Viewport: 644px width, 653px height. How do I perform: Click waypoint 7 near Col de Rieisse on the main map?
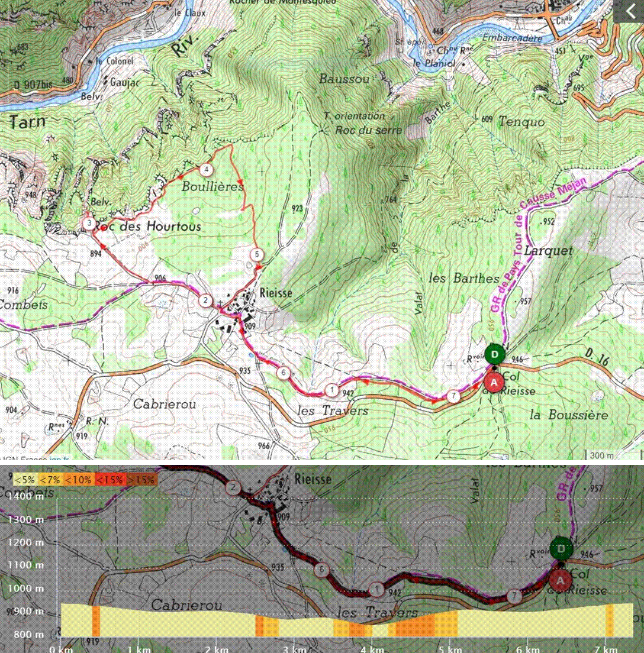coord(453,396)
